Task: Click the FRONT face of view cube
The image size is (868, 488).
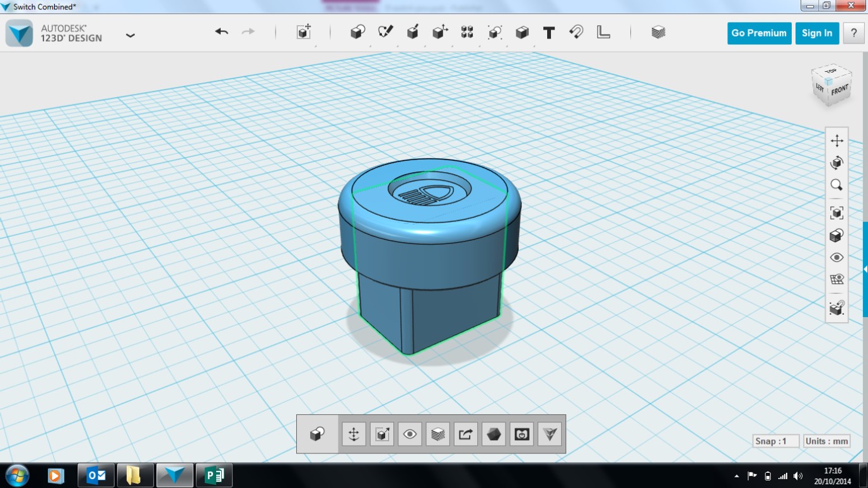Action: coord(840,91)
